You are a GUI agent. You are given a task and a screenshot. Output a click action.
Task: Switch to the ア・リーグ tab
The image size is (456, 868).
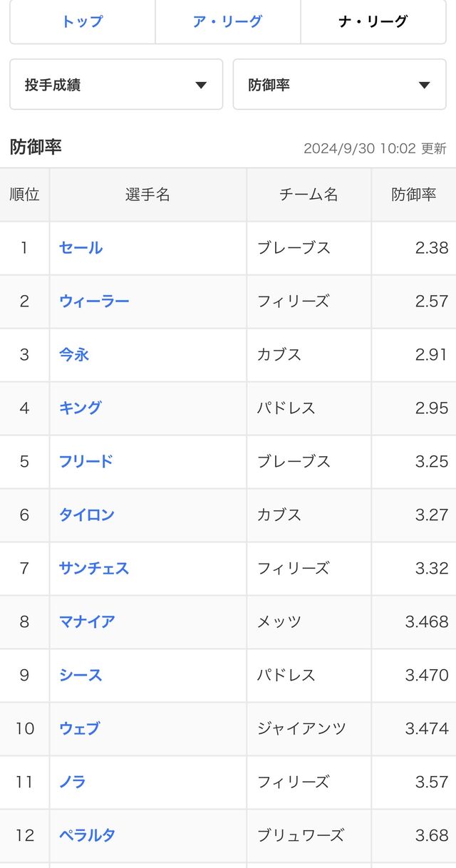[228, 22]
